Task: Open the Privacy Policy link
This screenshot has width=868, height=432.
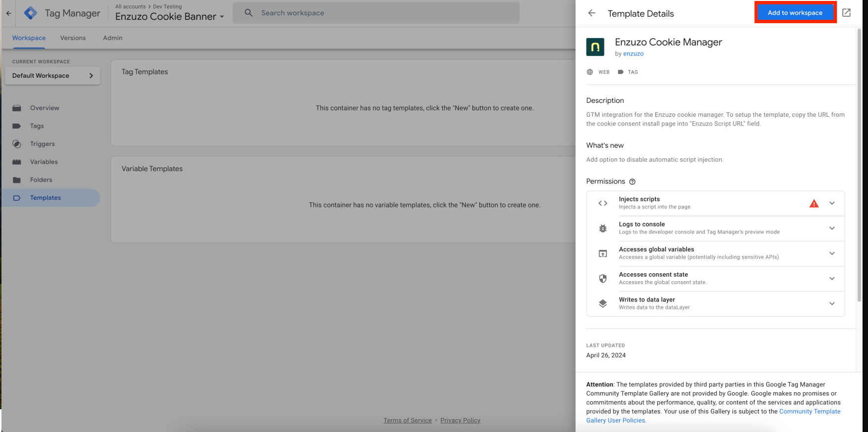Action: coord(460,421)
